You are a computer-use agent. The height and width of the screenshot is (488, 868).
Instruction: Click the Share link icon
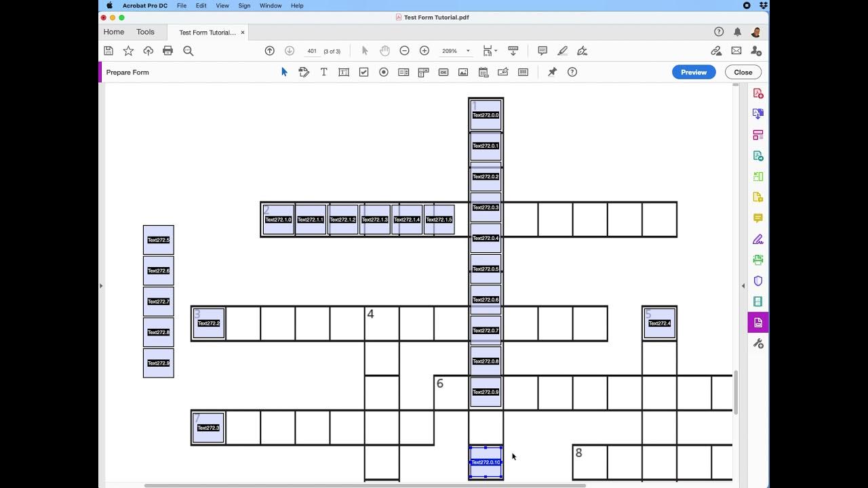click(x=716, y=51)
